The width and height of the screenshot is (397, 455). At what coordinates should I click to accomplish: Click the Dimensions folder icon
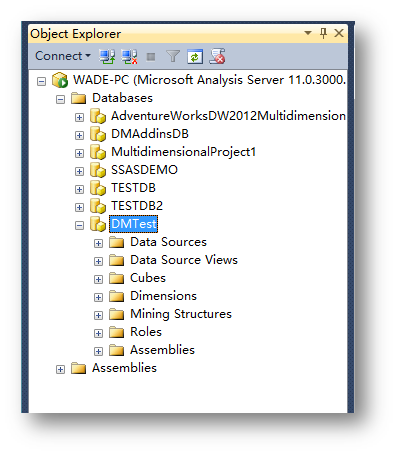(x=117, y=296)
